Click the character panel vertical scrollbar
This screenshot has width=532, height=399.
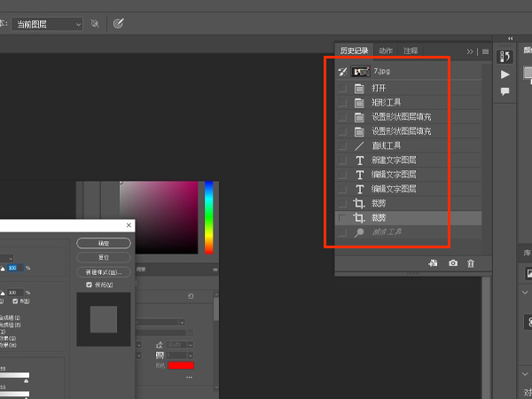click(x=216, y=309)
